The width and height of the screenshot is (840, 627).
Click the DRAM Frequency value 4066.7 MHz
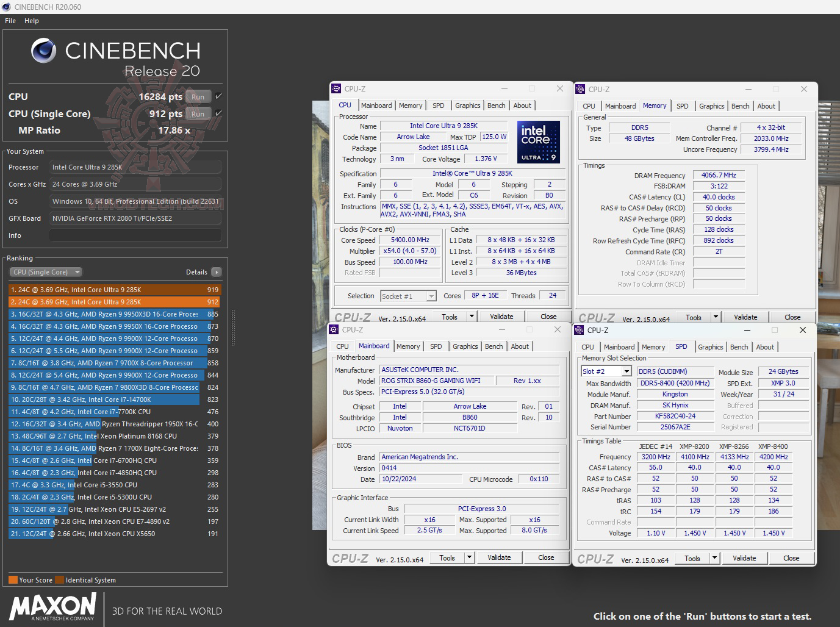(x=719, y=175)
